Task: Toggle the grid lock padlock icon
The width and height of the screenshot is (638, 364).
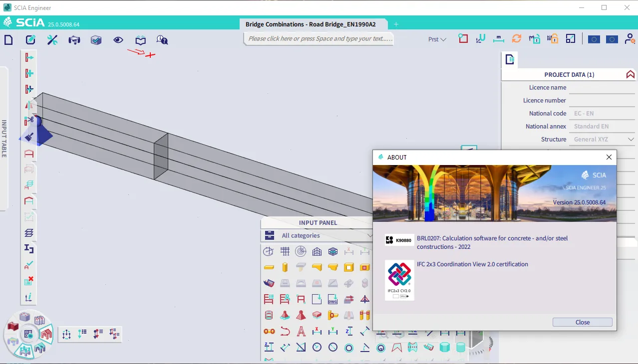Action: pos(553,39)
